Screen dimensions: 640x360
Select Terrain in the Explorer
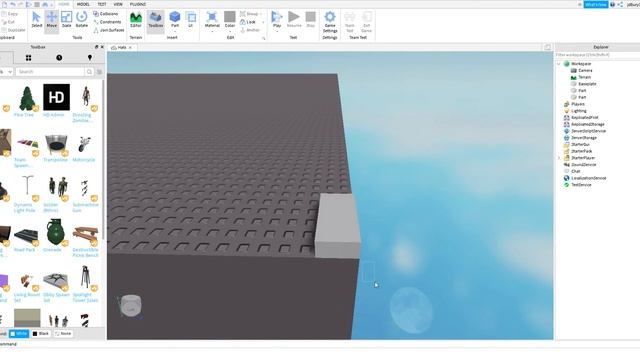point(584,78)
